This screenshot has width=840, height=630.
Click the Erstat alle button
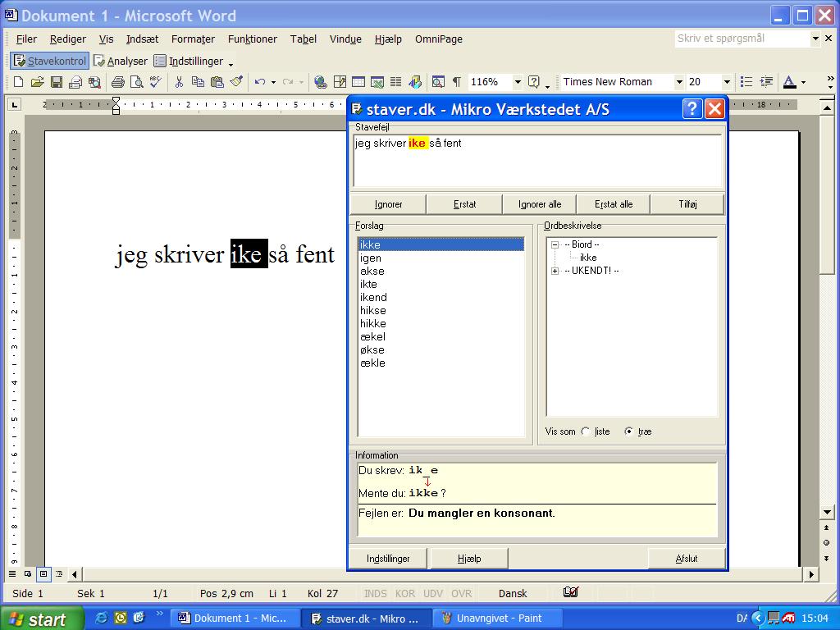click(x=614, y=204)
